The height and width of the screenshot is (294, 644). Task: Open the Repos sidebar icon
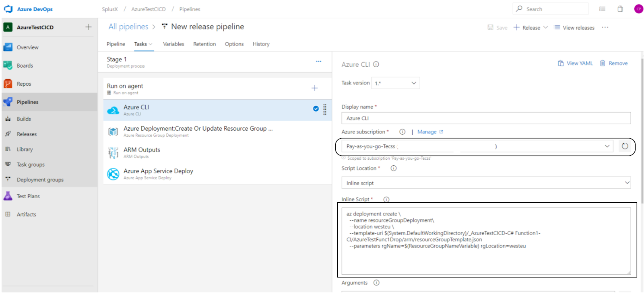tap(8, 84)
